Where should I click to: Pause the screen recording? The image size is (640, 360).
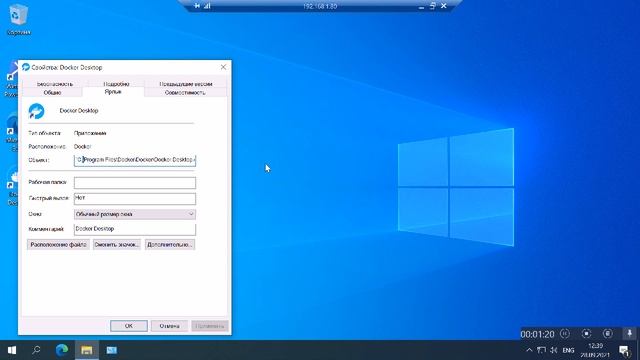(565, 333)
